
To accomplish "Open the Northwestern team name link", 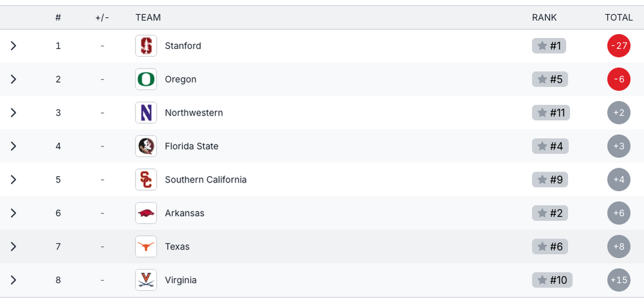I will [194, 113].
